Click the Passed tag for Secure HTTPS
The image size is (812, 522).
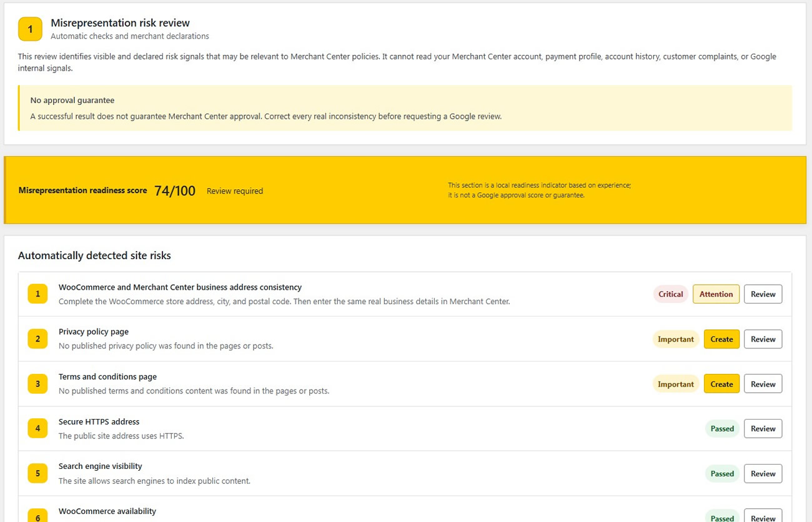722,428
